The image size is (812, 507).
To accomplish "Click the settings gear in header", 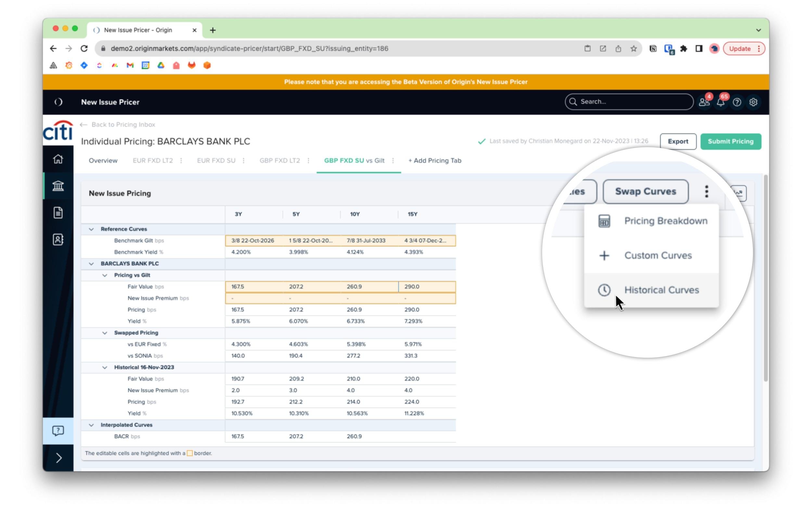I will (753, 102).
